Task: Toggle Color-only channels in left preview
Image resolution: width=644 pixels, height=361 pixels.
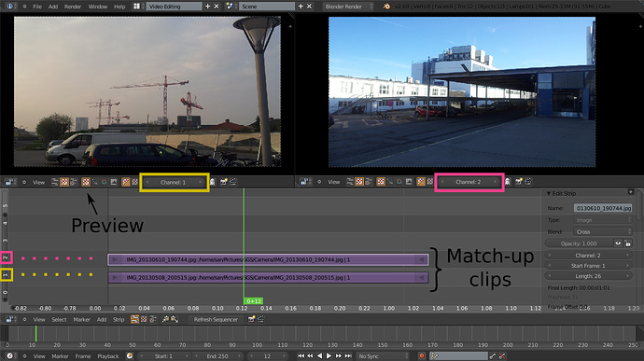Action: tap(134, 182)
